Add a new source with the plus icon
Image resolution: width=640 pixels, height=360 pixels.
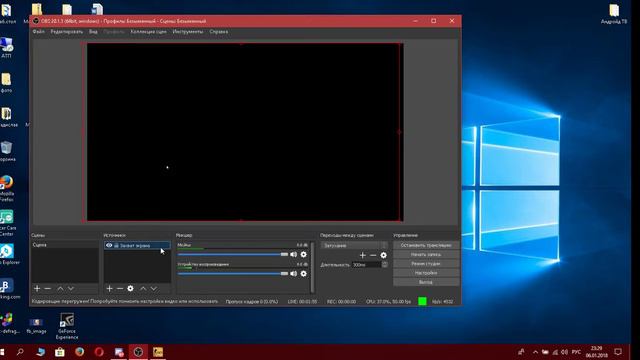coord(109,289)
